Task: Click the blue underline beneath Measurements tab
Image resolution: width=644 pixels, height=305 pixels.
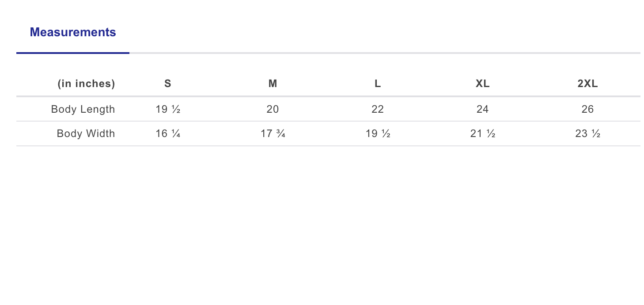Action: tap(73, 53)
